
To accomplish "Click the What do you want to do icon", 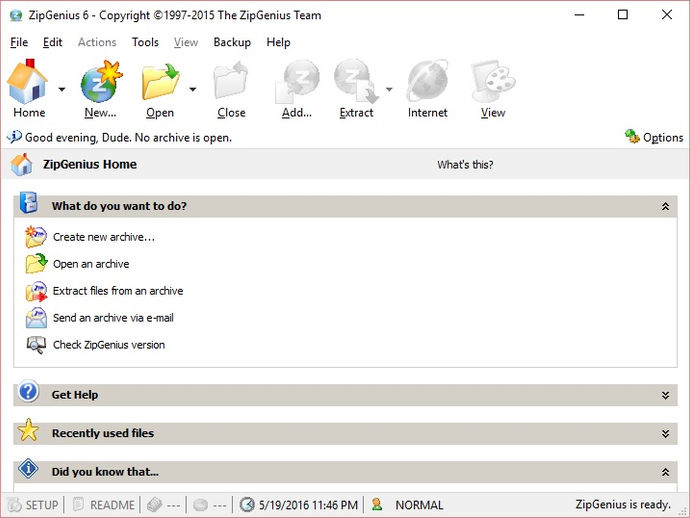I will (x=29, y=202).
